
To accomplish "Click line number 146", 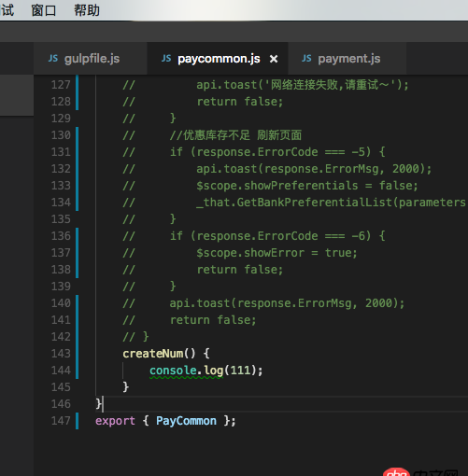I will pyautogui.click(x=61, y=404).
